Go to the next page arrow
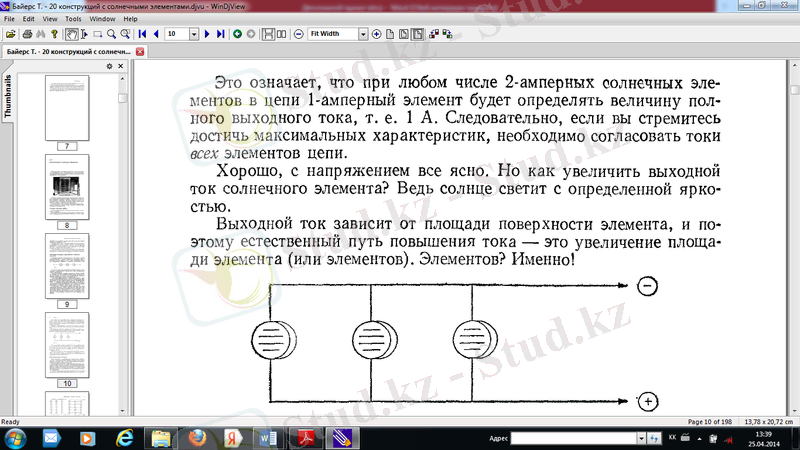The height and width of the screenshot is (450, 800). point(207,33)
